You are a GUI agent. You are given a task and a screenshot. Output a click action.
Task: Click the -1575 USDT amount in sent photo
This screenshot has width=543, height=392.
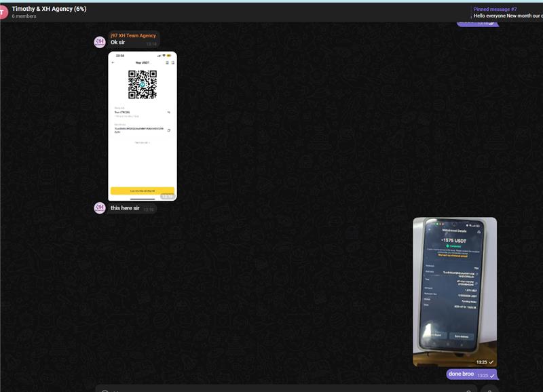453,240
